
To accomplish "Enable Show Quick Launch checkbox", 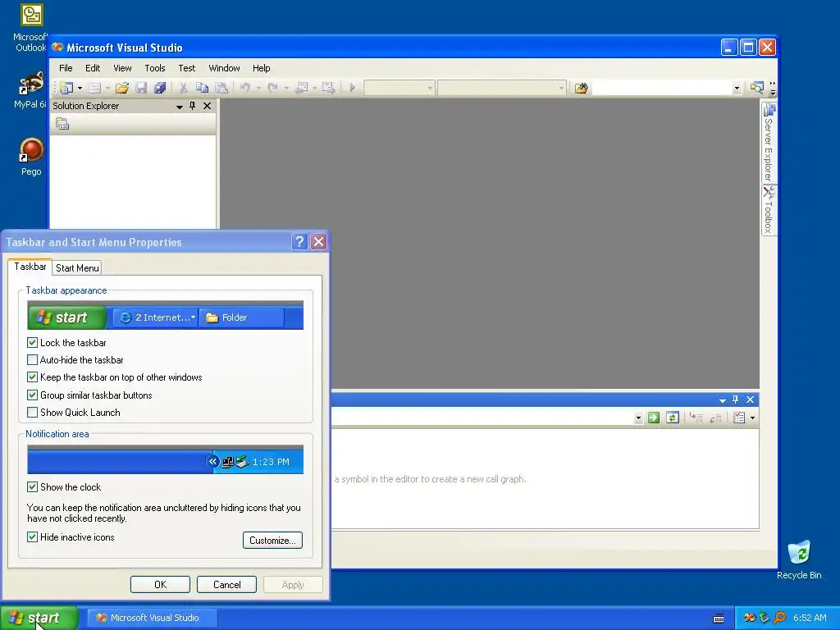I will tap(33, 413).
